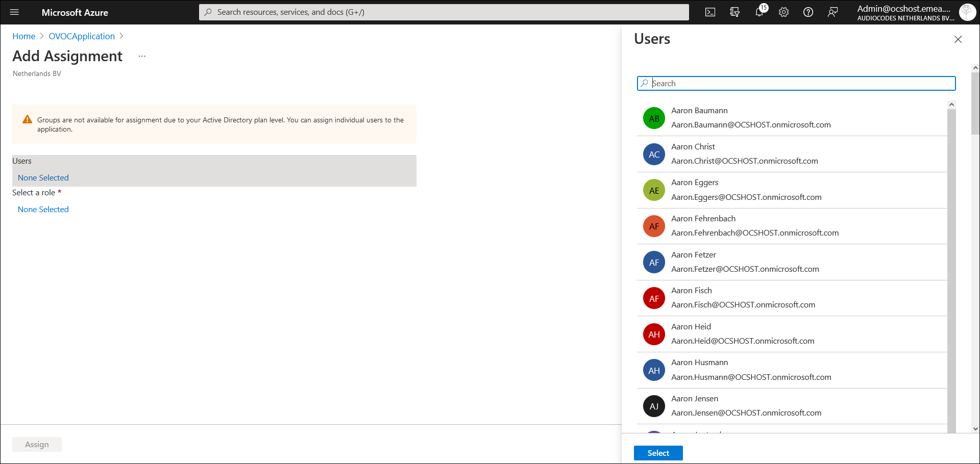980x464 pixels.
Task: Open the notifications bell
Action: point(759,12)
